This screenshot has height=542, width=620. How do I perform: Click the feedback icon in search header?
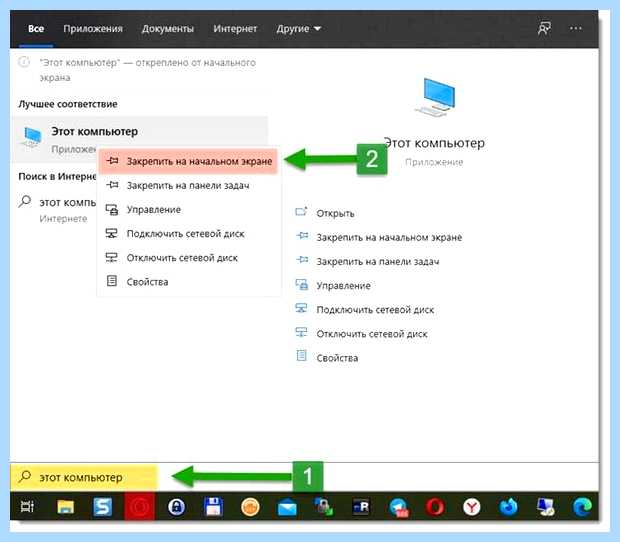(544, 28)
